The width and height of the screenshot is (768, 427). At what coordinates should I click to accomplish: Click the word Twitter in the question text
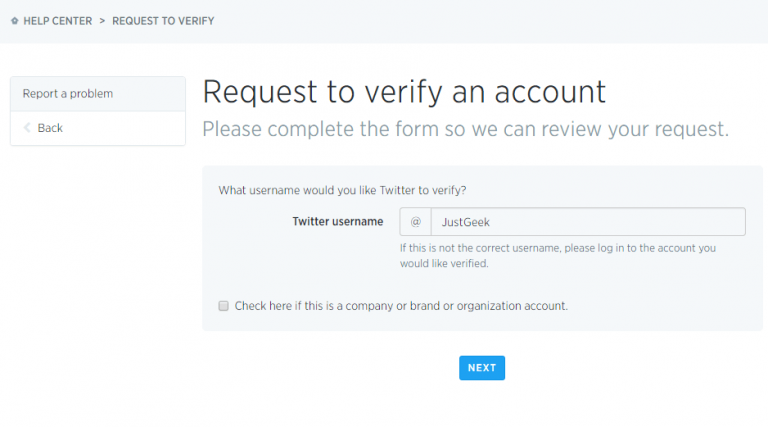[x=397, y=190]
